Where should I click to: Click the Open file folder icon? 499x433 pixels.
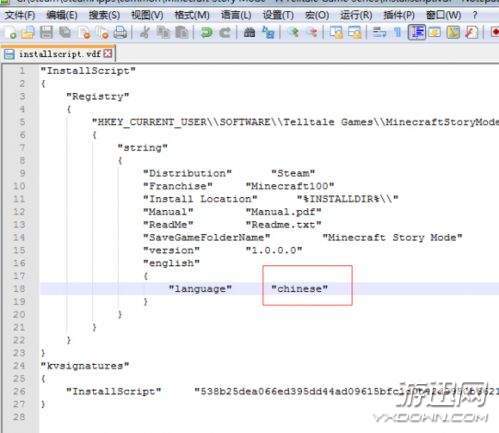[x=28, y=32]
